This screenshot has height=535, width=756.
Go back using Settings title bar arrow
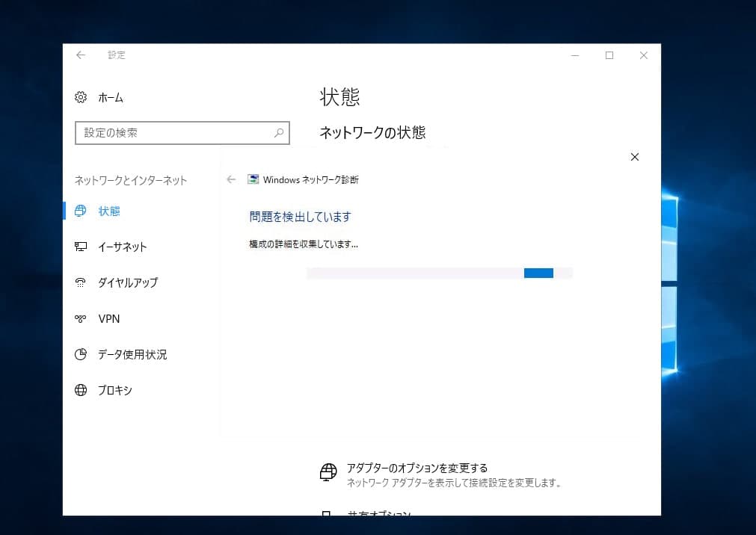(x=81, y=55)
